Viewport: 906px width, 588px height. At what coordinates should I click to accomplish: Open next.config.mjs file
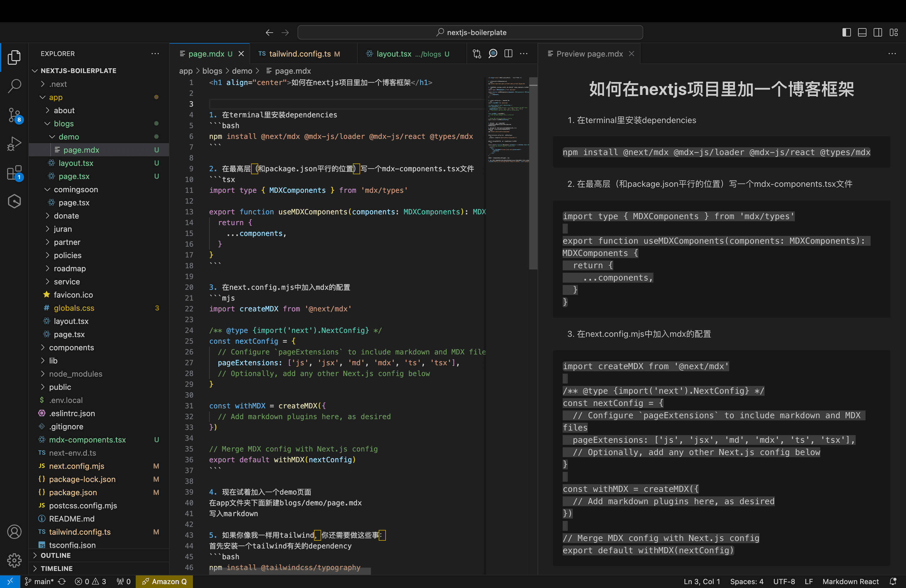point(99,466)
